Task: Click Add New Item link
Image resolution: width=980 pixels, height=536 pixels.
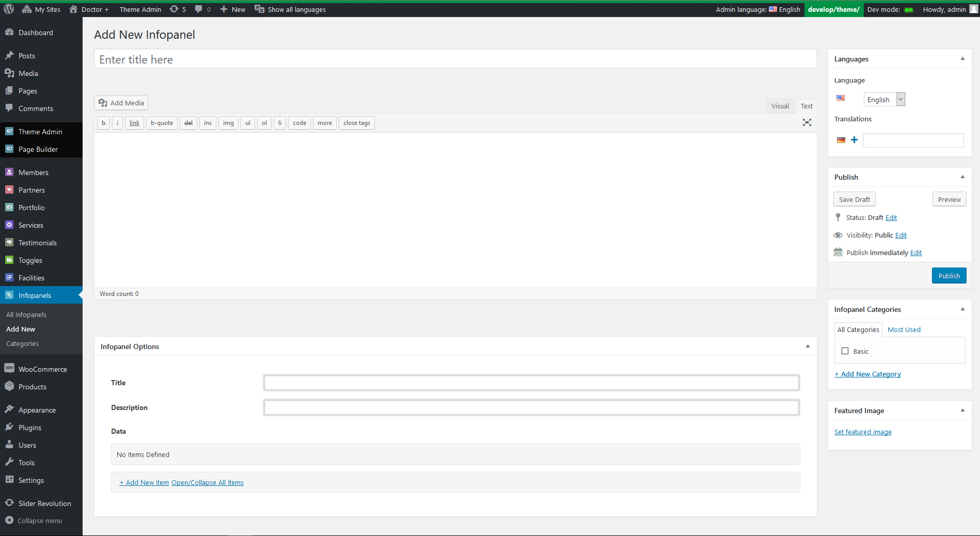Action: pos(144,482)
